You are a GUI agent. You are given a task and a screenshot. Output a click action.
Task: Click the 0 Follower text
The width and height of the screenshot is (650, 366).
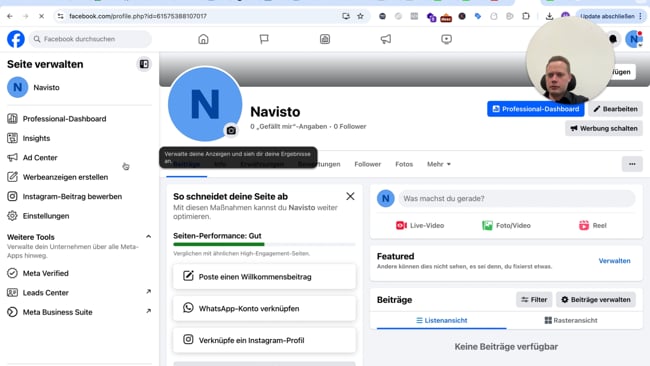pos(350,126)
